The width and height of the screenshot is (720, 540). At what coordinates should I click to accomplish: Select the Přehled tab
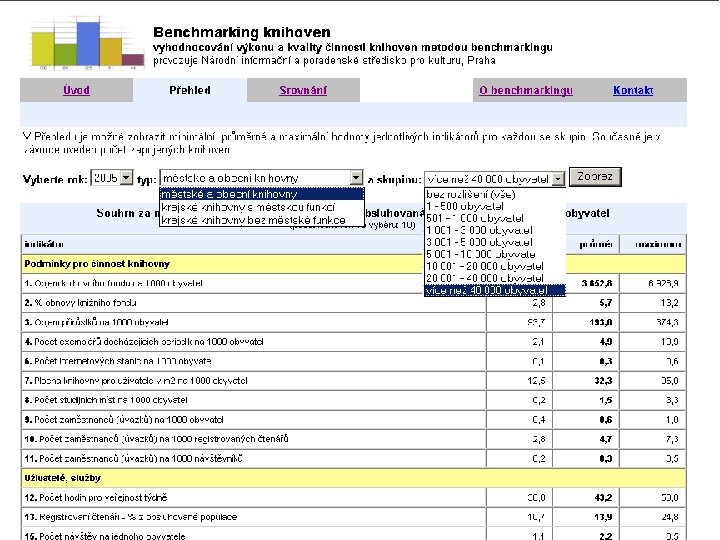coord(190,90)
